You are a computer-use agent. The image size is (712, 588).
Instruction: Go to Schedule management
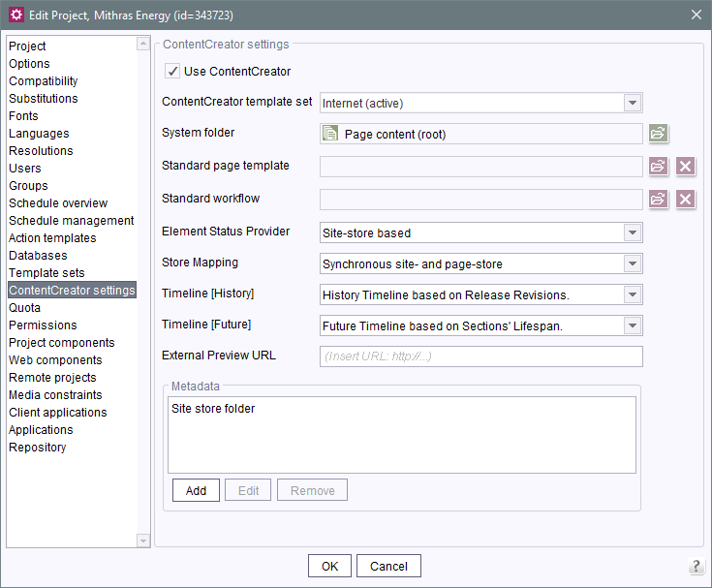click(x=72, y=221)
